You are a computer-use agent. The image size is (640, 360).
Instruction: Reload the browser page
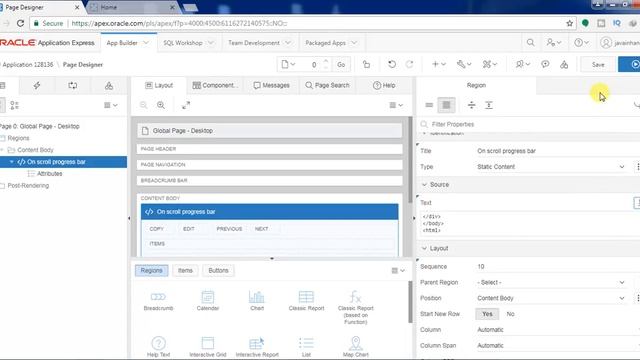(x=20, y=23)
